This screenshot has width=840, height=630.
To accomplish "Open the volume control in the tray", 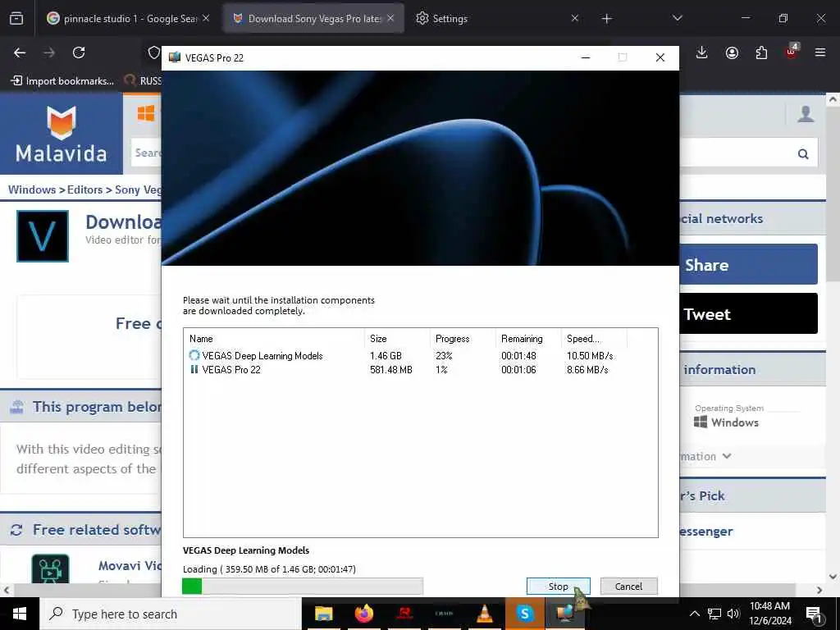I will pyautogui.click(x=733, y=614).
